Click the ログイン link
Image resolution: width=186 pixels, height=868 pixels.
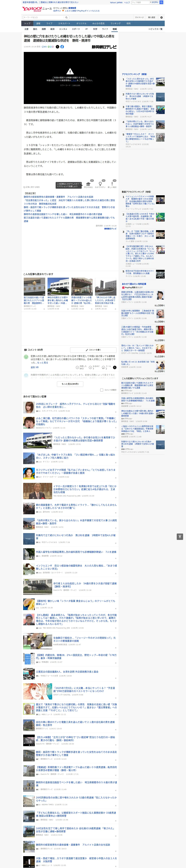point(57,11)
